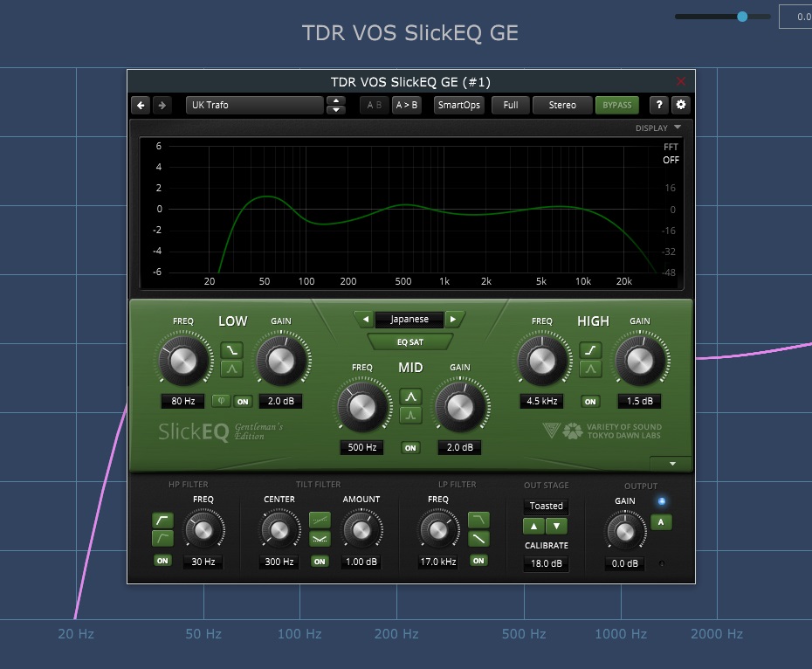Click the tilt amount 1.00 dB field
This screenshot has height=669, width=812.
pos(361,562)
